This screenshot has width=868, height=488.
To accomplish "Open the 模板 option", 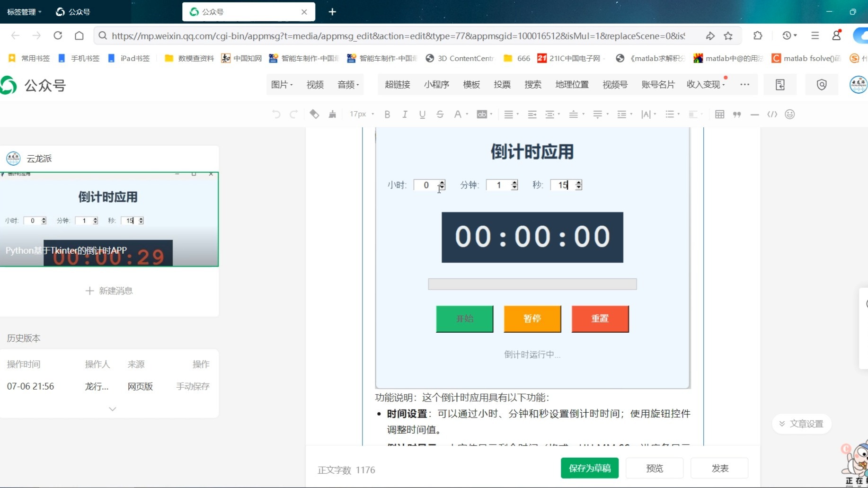I will [471, 84].
